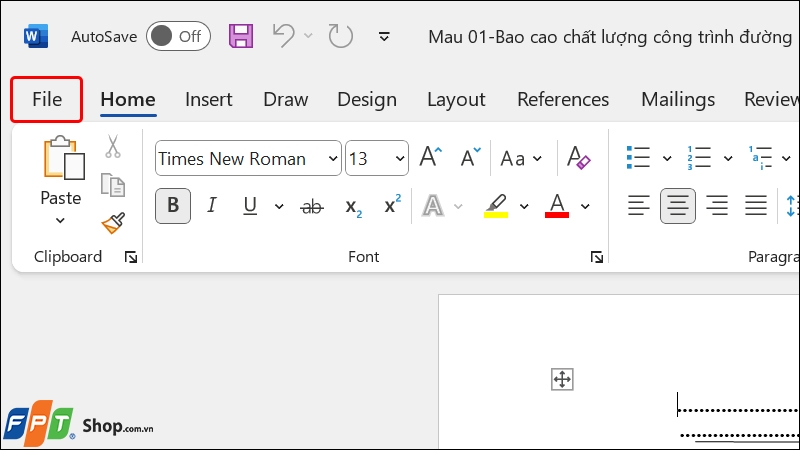
Task: Switch to the Draw tab
Action: 286,99
